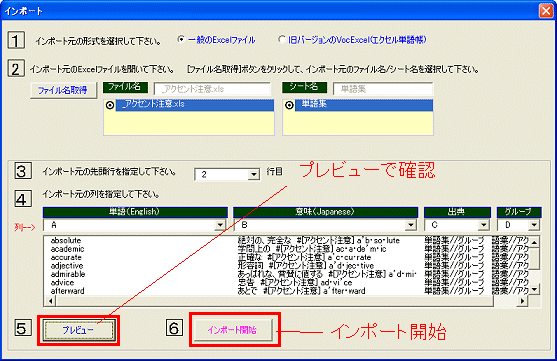Click the 意味(Japanese) column header
This screenshot has width=557, height=361.
coord(325,212)
